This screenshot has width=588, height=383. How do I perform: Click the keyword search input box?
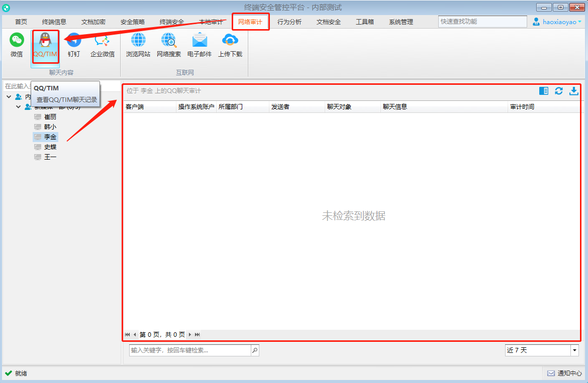190,350
